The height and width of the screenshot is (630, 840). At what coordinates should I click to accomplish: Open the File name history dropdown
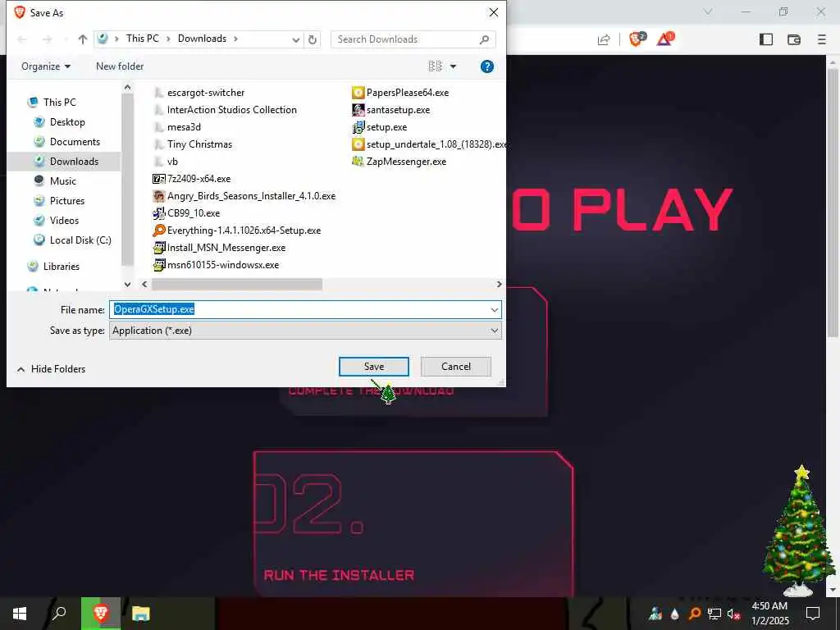494,309
